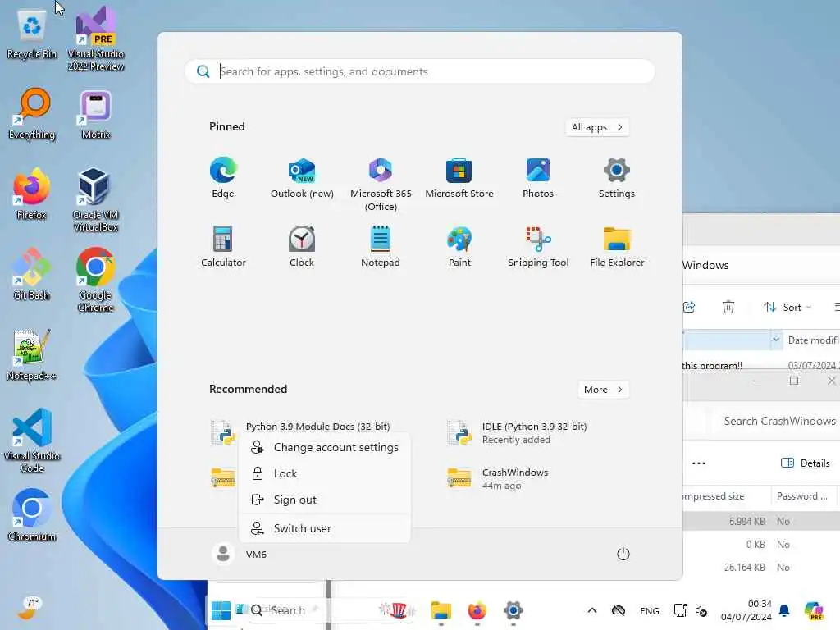Switch the ENG input language indicator
This screenshot has width=840, height=630.
650,610
